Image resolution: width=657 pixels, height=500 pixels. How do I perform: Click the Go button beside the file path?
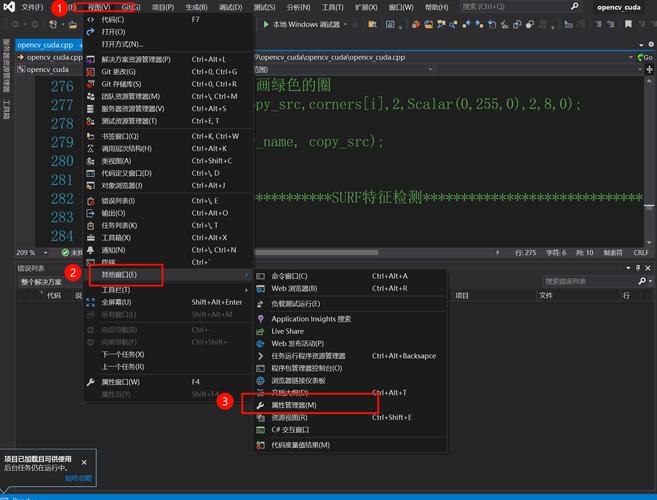tap(645, 57)
